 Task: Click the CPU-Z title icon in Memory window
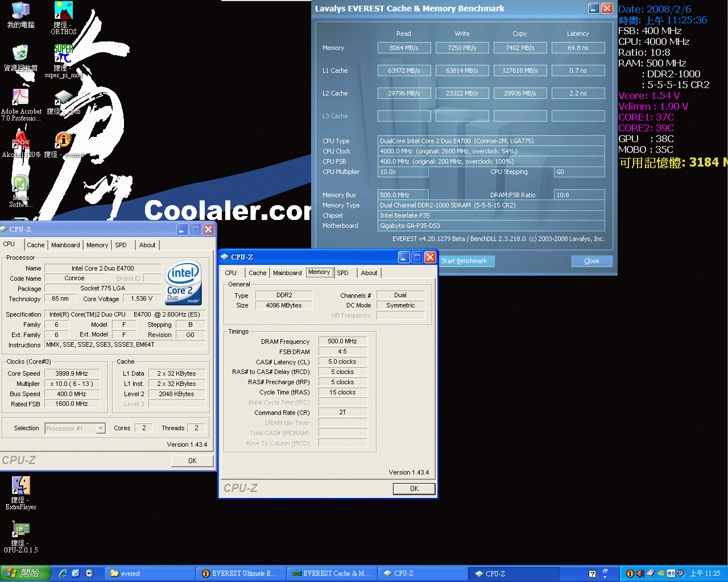coord(225,257)
